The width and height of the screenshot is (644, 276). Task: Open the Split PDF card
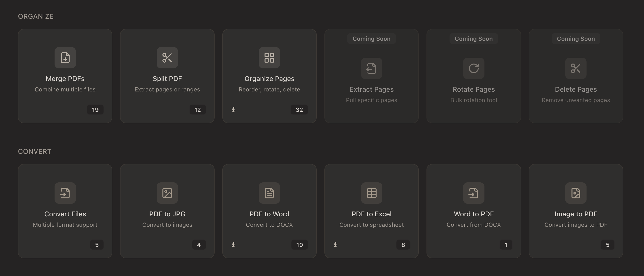(x=167, y=76)
